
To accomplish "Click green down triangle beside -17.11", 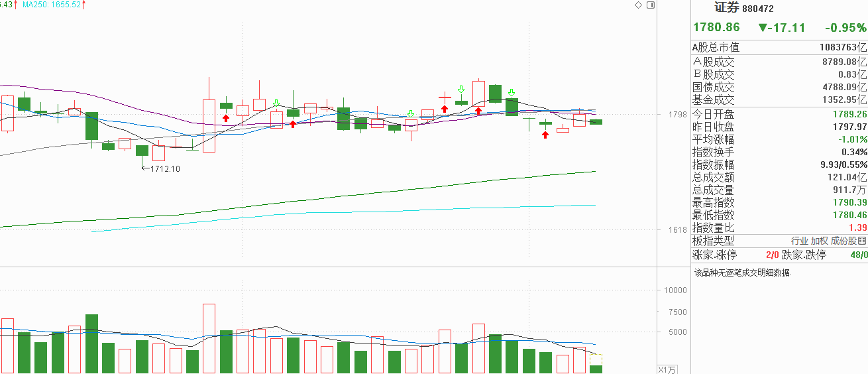I will point(762,28).
